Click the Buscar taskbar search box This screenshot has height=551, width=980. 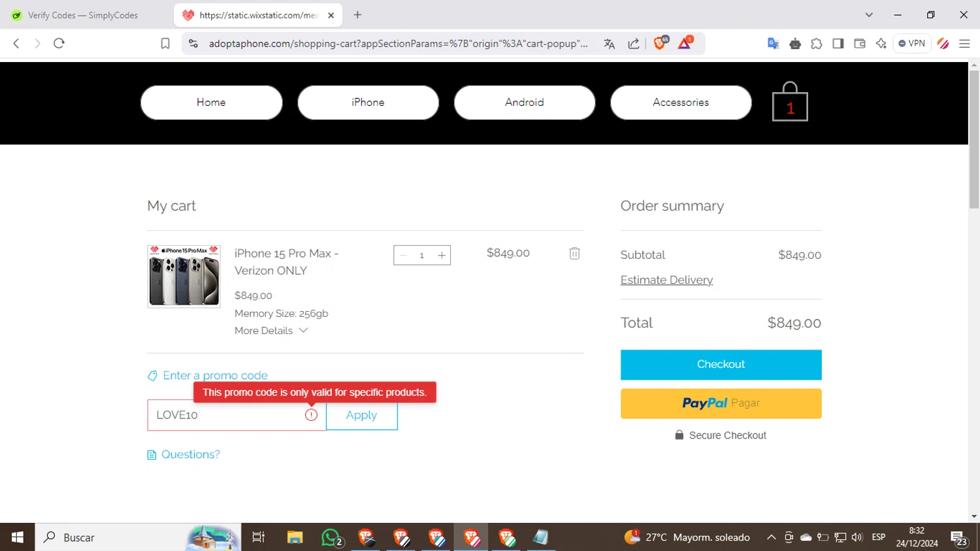[x=138, y=537]
